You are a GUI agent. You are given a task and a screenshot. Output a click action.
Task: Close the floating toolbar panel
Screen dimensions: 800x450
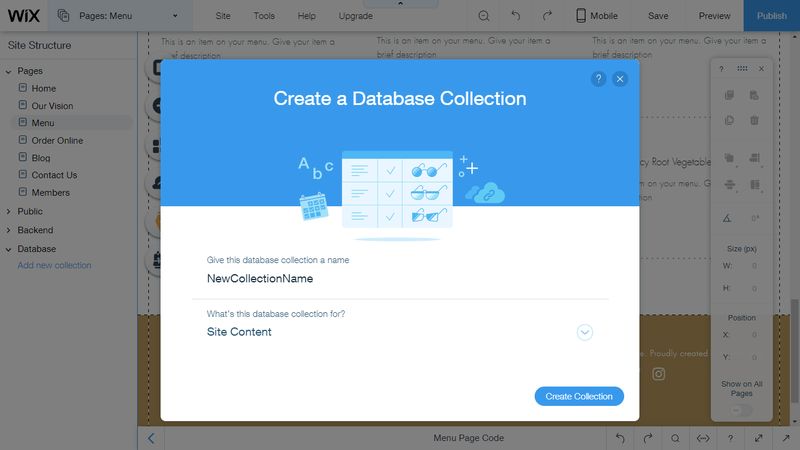(x=761, y=68)
